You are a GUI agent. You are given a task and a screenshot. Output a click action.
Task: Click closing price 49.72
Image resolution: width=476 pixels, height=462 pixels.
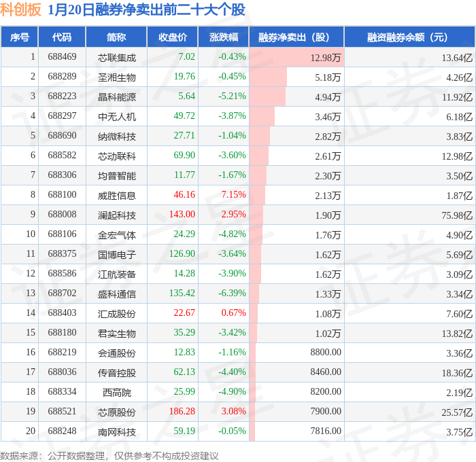point(184,116)
